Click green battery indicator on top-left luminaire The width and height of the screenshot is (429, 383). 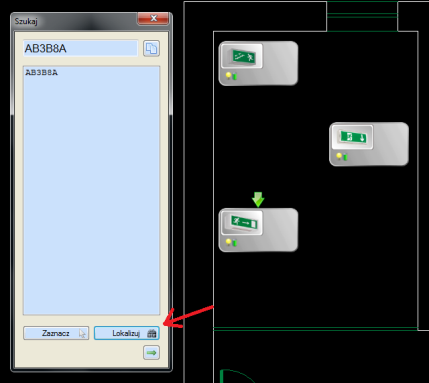coord(235,76)
